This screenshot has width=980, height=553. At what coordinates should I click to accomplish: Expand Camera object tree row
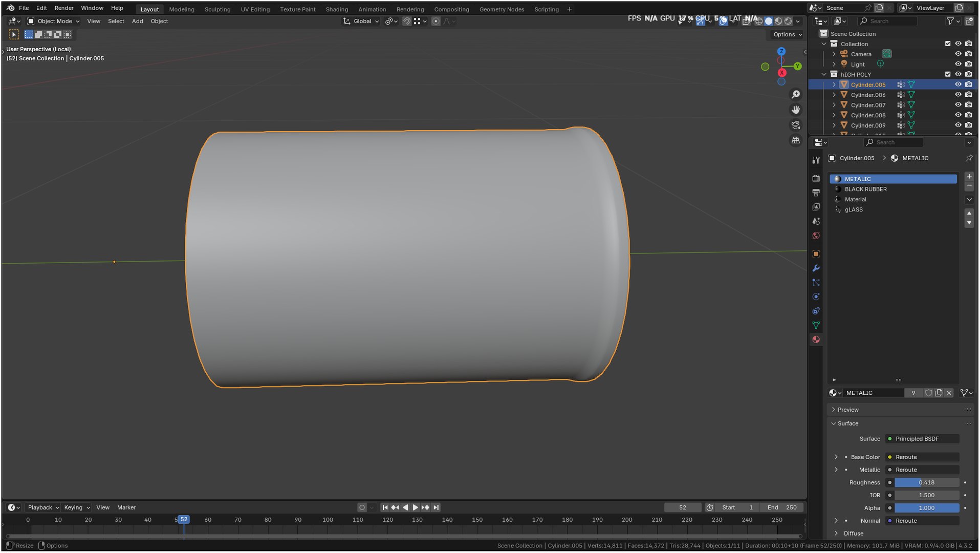(834, 54)
